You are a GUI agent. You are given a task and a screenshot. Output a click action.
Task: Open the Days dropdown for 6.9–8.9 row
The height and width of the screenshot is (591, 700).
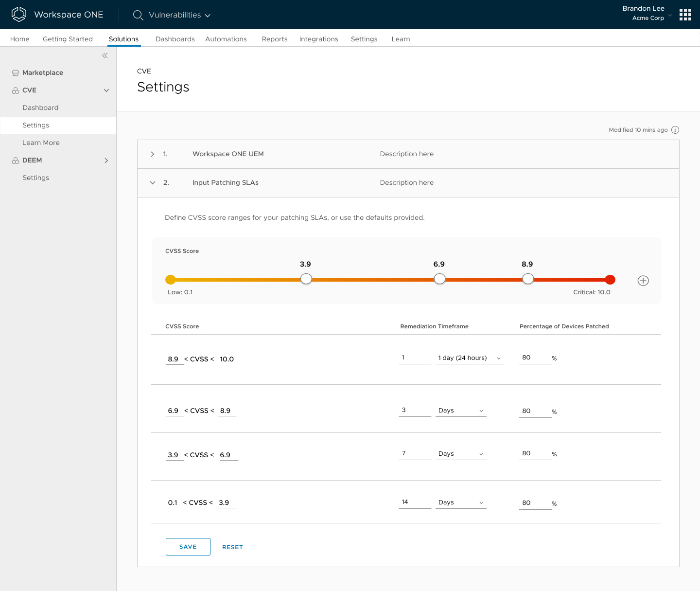point(461,411)
